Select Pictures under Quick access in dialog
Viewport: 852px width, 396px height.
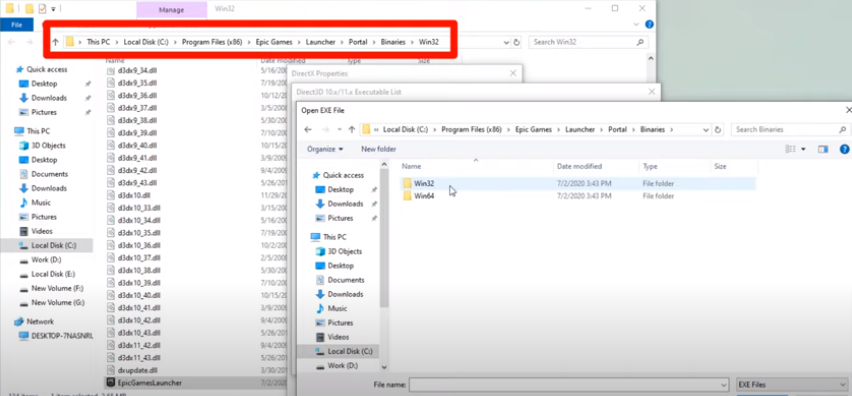point(340,218)
